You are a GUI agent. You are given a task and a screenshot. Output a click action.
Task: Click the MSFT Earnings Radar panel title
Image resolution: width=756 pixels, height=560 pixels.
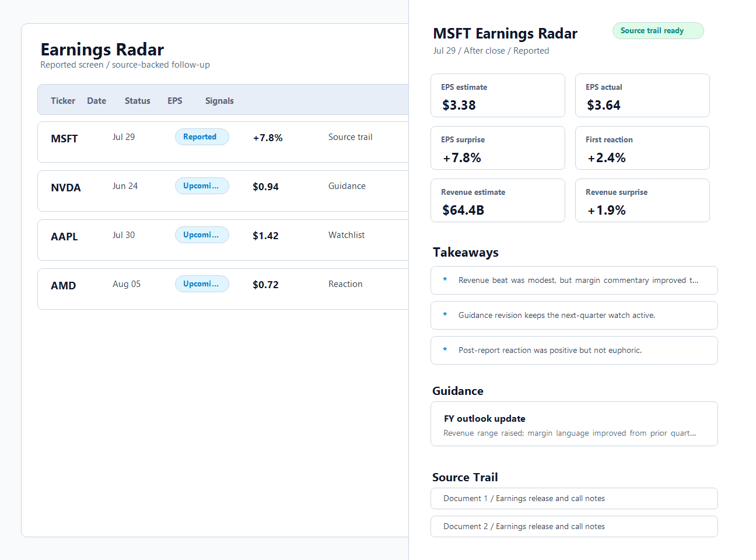(505, 34)
